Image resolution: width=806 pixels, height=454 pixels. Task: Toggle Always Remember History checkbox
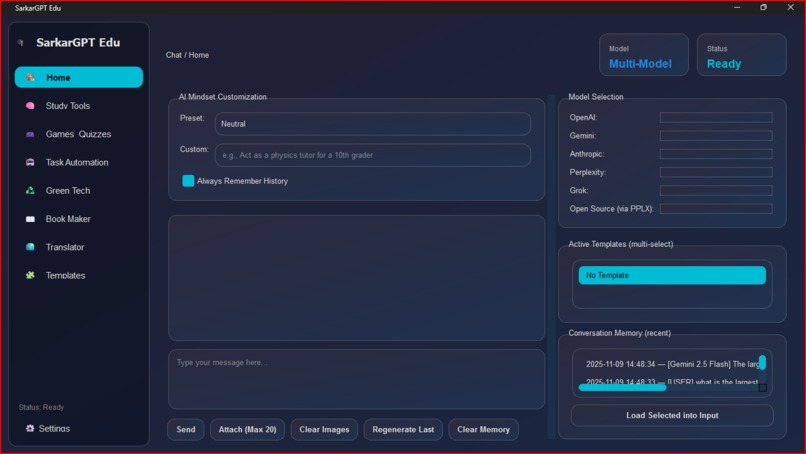coord(188,181)
